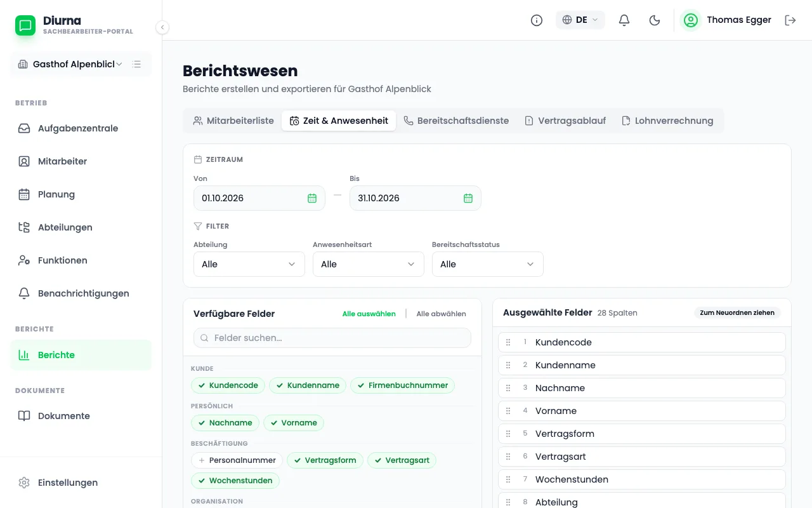Open Einstellungen in the sidebar

pos(81,483)
